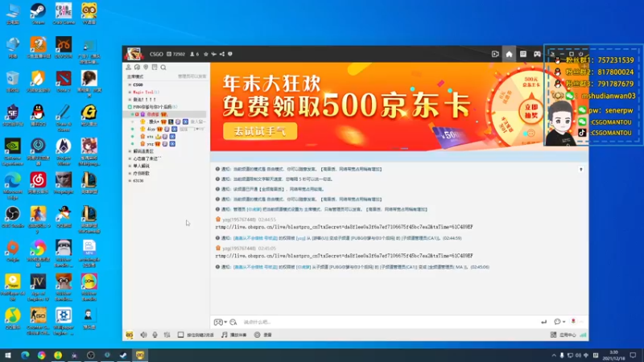Expand the Magic Tool sub-channel
The width and height of the screenshot is (644, 362).
tap(130, 92)
